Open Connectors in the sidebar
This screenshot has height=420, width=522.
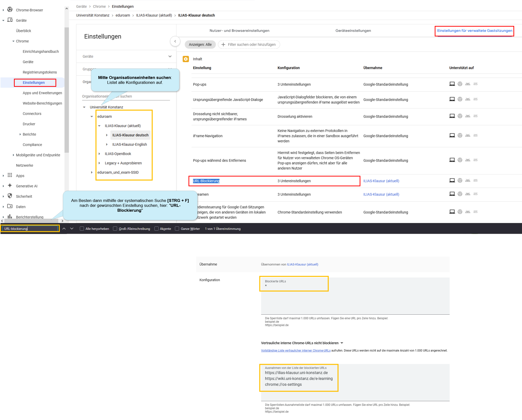click(32, 114)
